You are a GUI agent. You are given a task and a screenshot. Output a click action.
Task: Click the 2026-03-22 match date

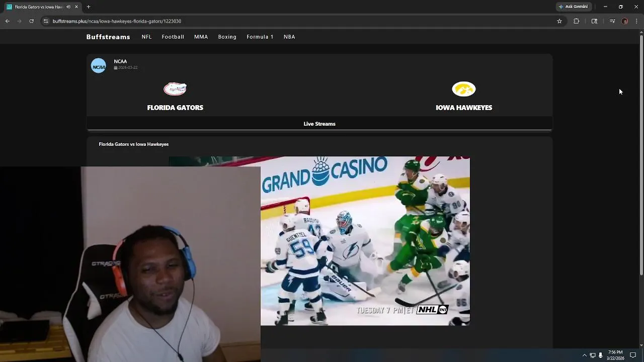tap(126, 67)
